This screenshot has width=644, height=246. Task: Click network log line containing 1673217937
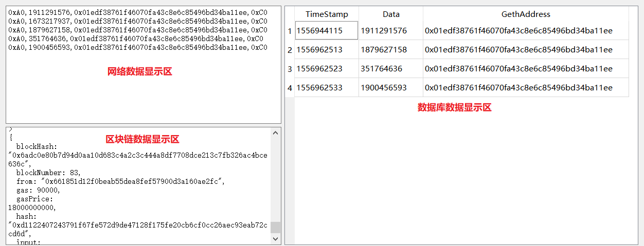click(138, 21)
